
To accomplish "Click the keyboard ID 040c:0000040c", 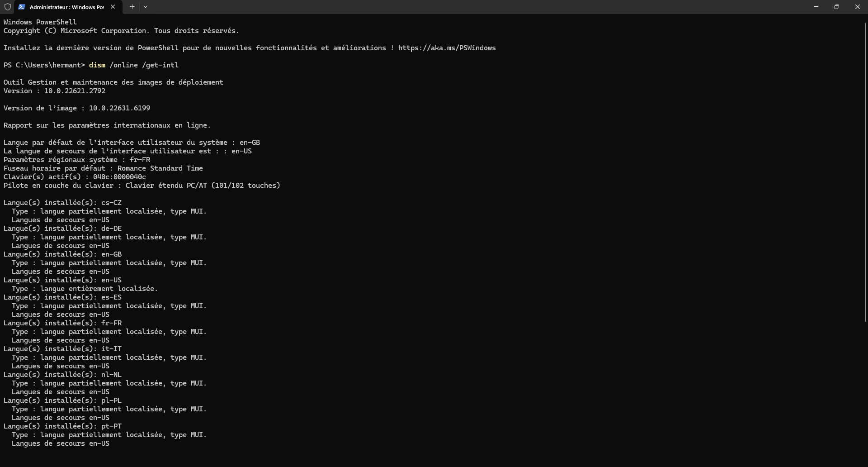I will tap(119, 177).
